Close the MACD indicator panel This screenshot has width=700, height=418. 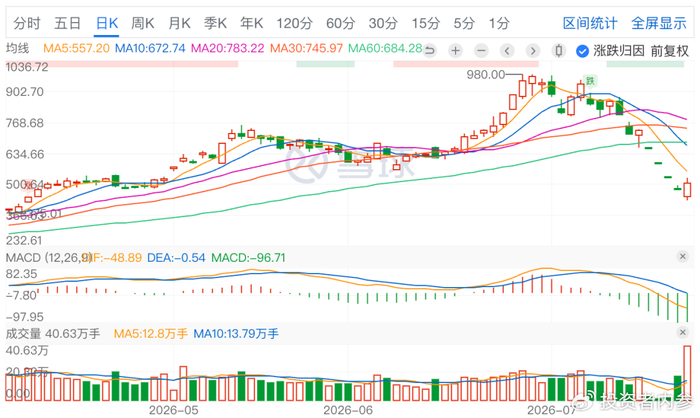pos(682,256)
